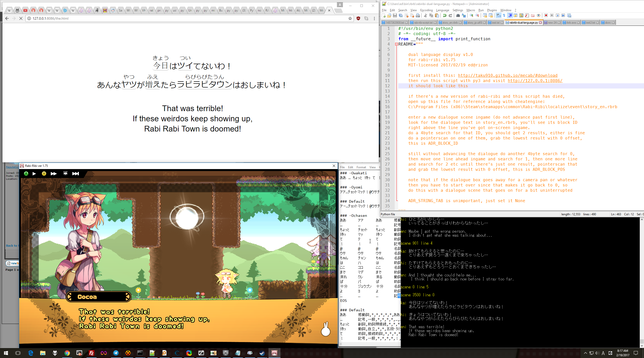Close the rabiribi-dual-language.py tab
The image size is (644, 358).
[540, 22]
